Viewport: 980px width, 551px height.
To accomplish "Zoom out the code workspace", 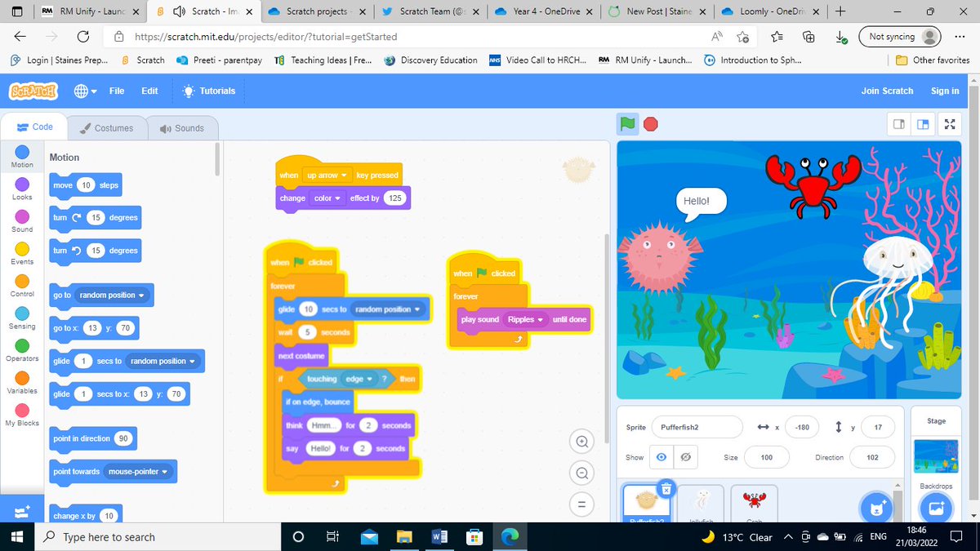I will pos(581,473).
